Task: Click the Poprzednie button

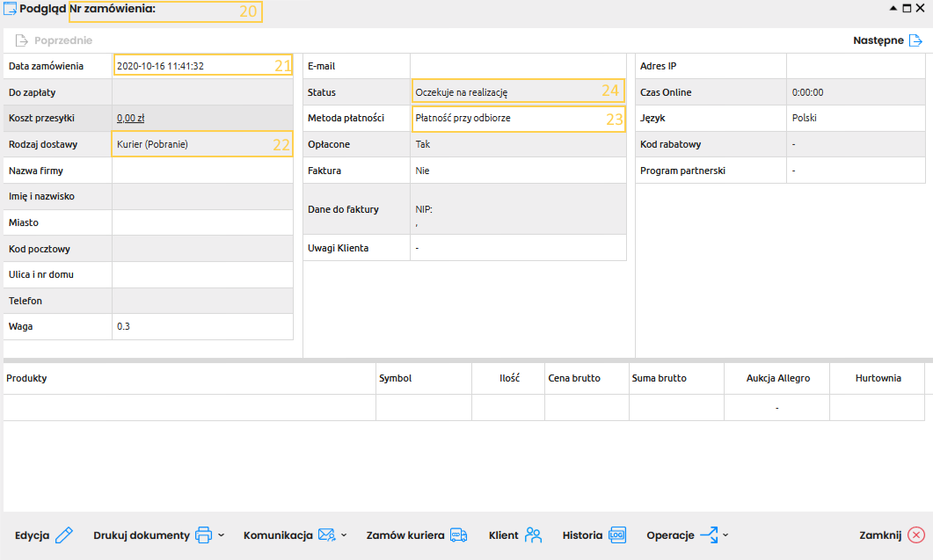Action: pyautogui.click(x=54, y=40)
